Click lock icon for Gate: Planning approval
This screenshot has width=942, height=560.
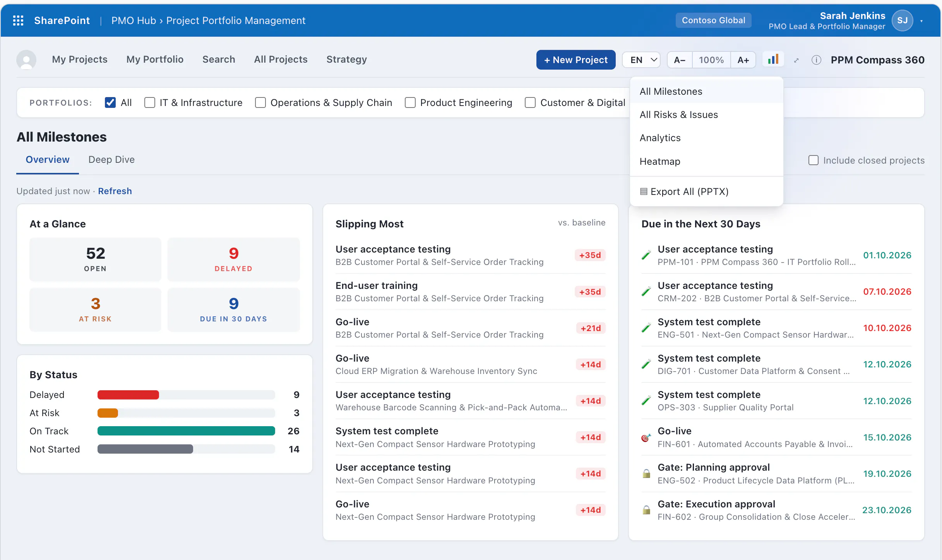(x=646, y=474)
